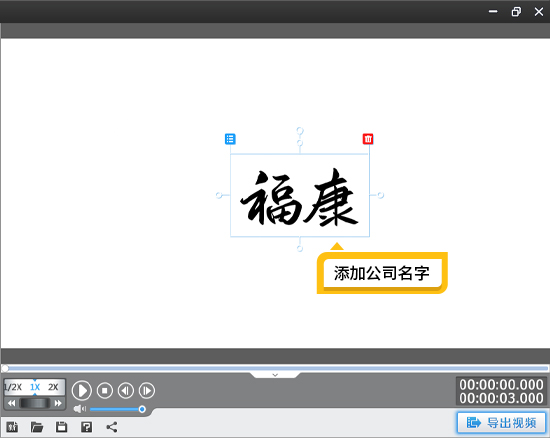Click the new project icon

pos(12,427)
